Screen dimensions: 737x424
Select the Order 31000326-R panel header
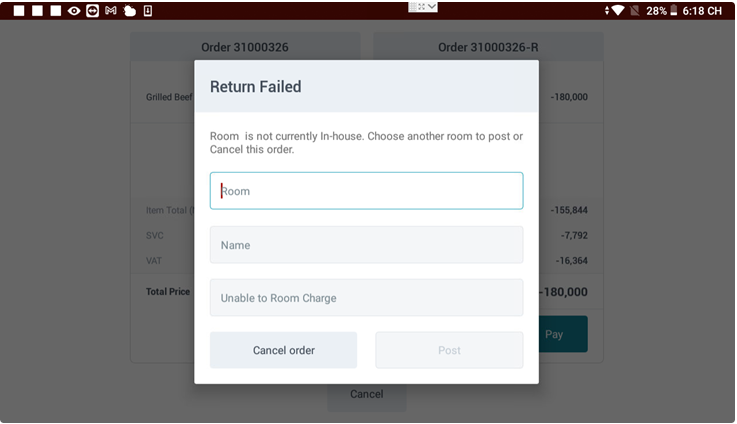(x=488, y=47)
